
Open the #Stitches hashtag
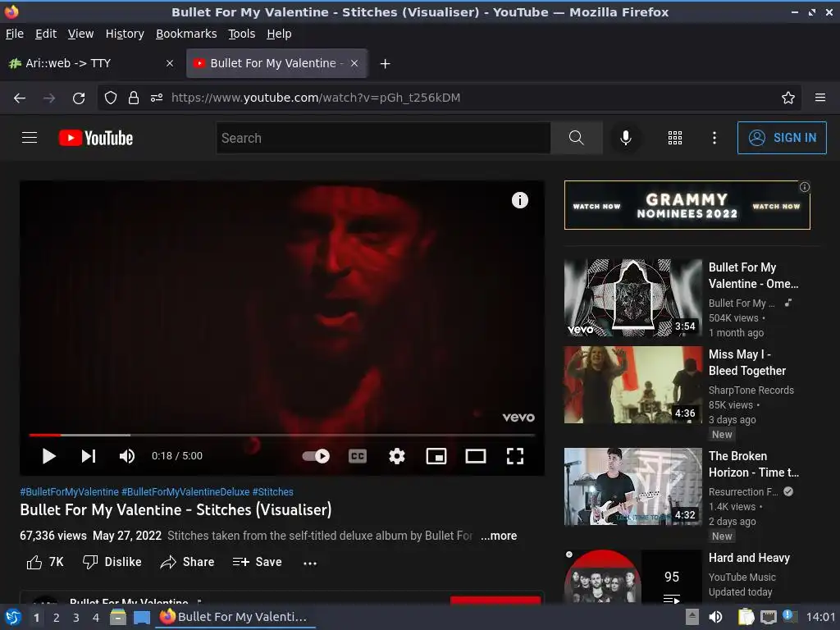272,492
